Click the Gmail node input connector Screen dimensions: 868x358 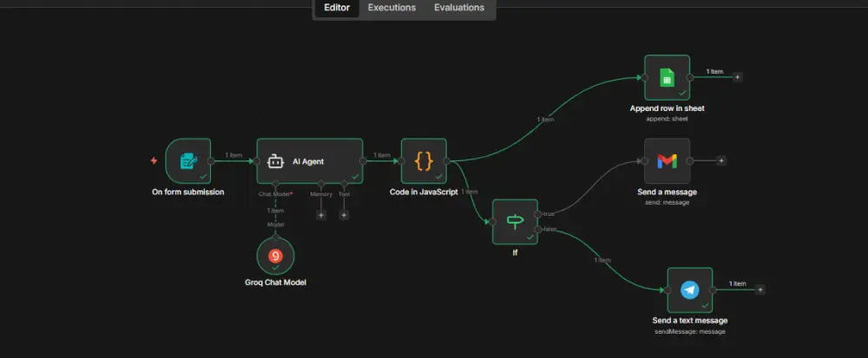point(644,160)
